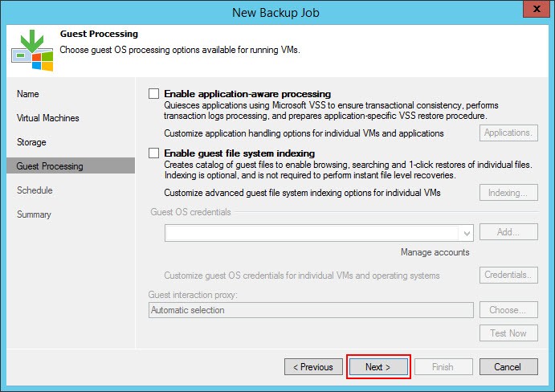
Task: Choose... a guest interaction proxy
Action: coord(508,310)
